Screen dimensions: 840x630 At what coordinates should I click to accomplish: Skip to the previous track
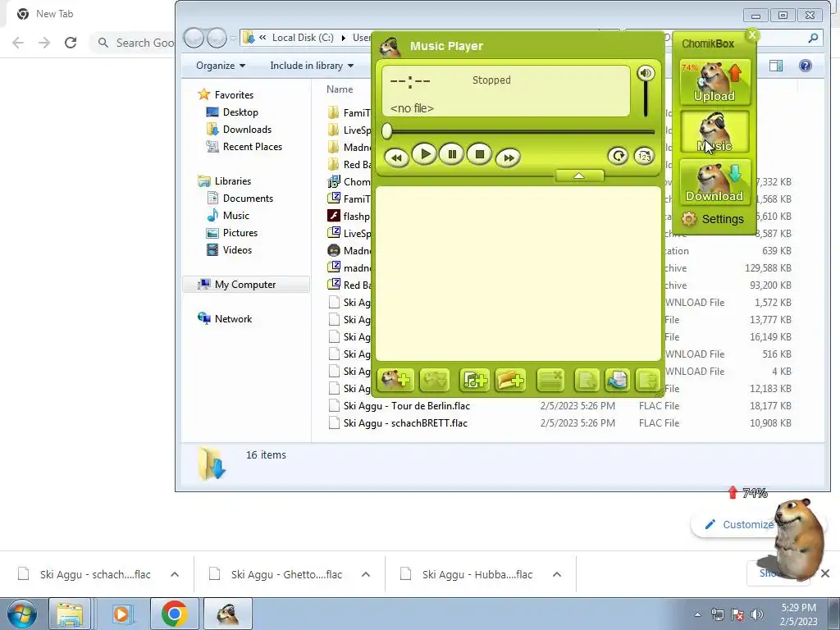397,157
